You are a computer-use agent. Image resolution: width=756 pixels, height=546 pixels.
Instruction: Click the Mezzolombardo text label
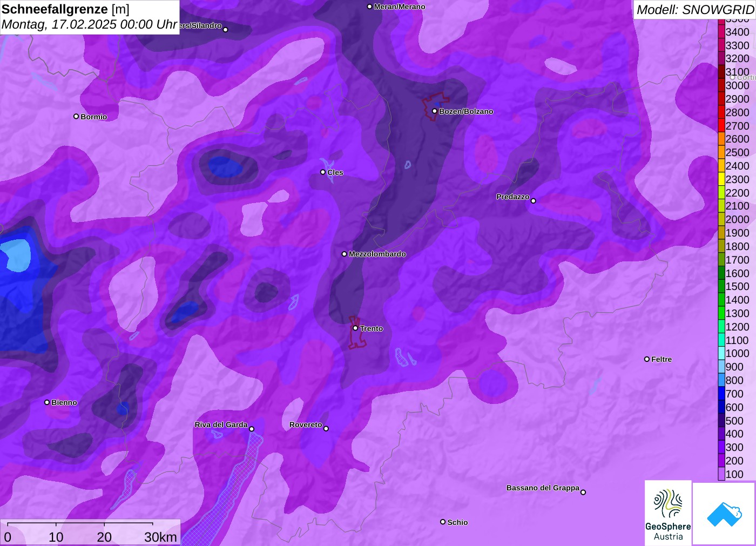pos(377,254)
